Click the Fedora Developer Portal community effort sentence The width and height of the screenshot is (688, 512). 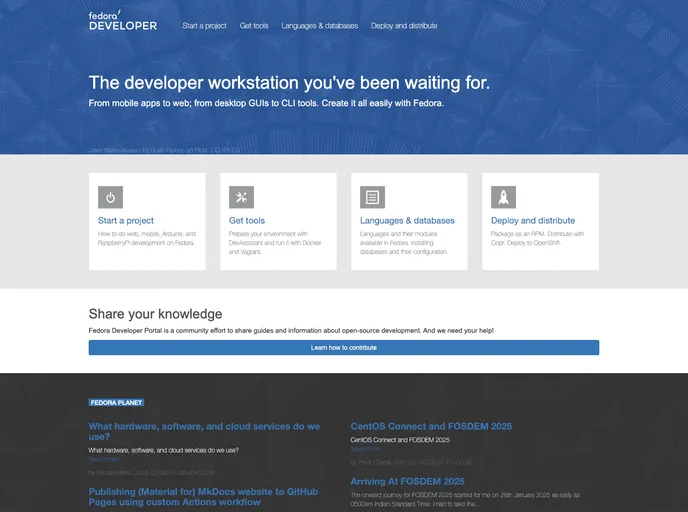291,330
